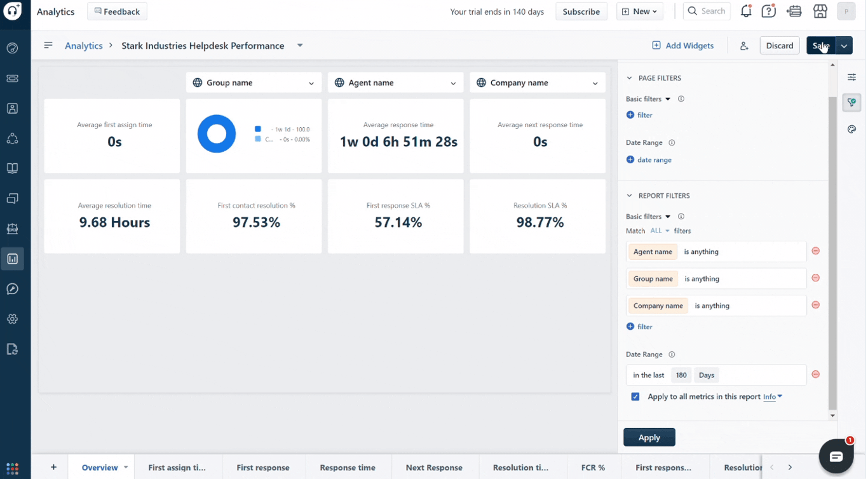868x479 pixels.
Task: Switch to the FCR % tab
Action: pyautogui.click(x=593, y=468)
